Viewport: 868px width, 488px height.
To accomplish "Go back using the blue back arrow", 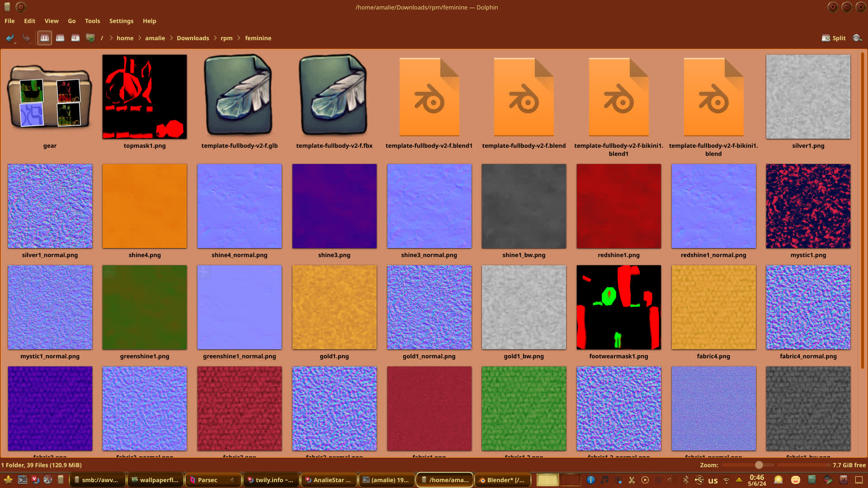I will (9, 38).
